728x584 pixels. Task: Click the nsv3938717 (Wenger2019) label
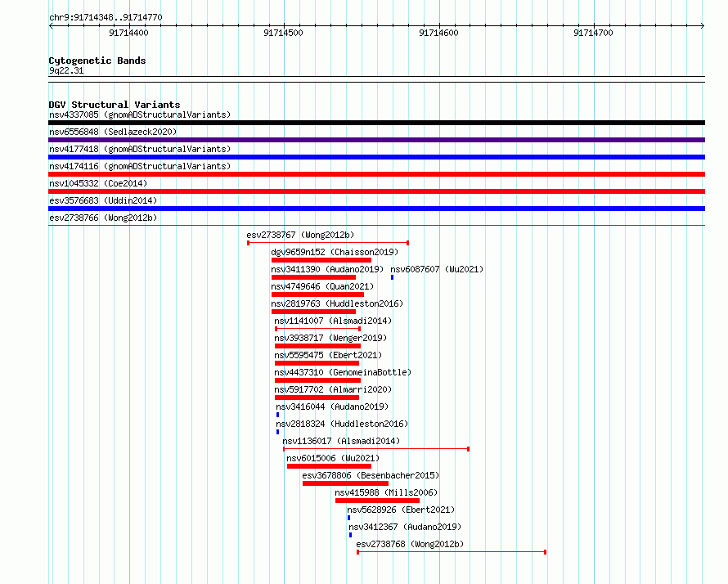pos(330,338)
